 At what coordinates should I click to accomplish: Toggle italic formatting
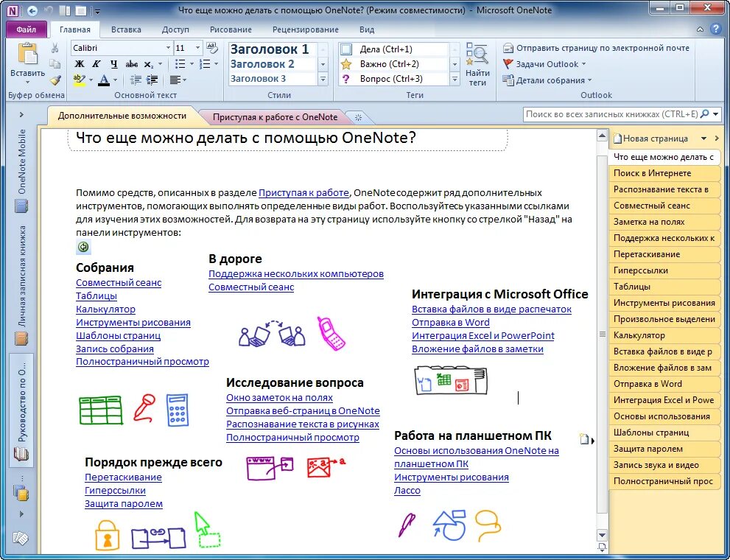click(x=96, y=64)
